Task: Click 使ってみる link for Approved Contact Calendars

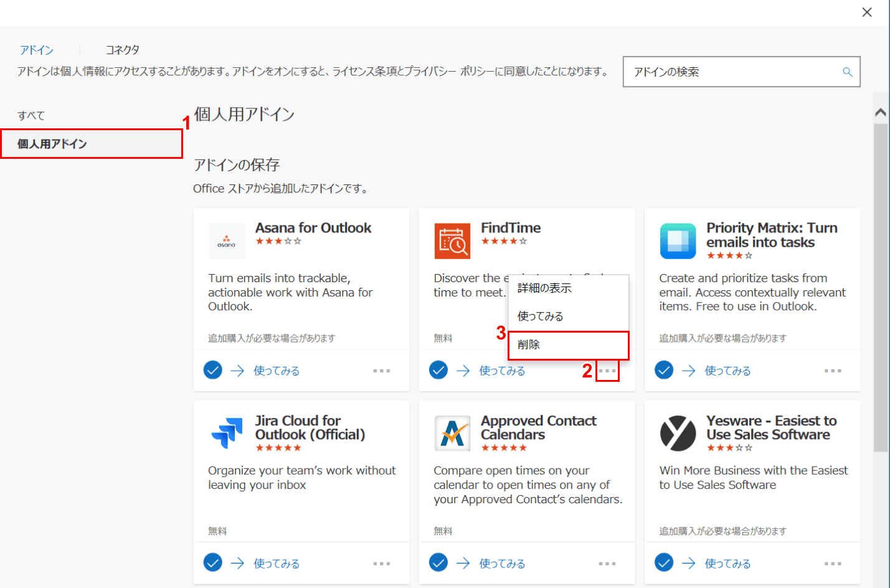Action: [x=502, y=563]
